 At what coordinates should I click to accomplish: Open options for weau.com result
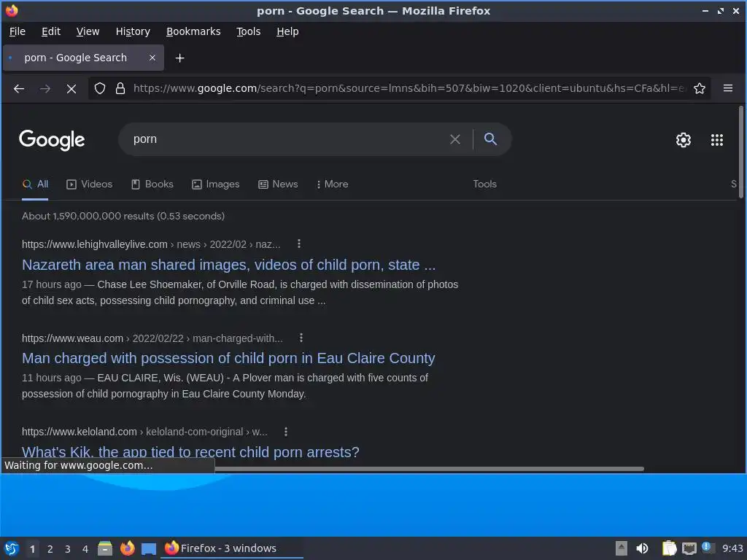[301, 338]
